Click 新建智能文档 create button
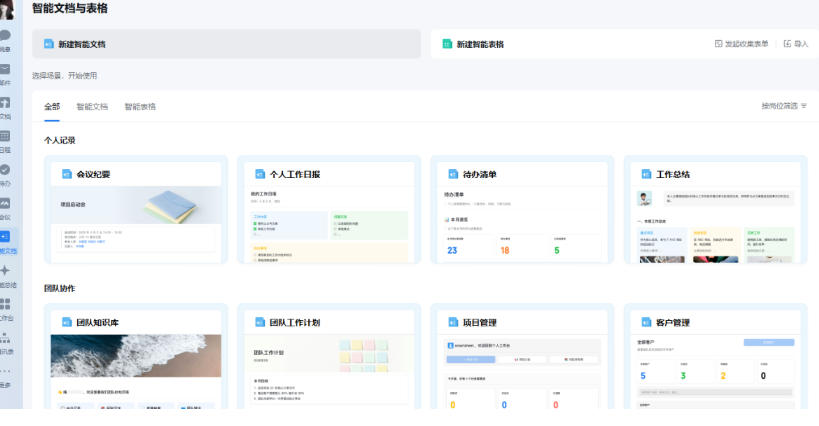The width and height of the screenshot is (819, 426). 226,44
